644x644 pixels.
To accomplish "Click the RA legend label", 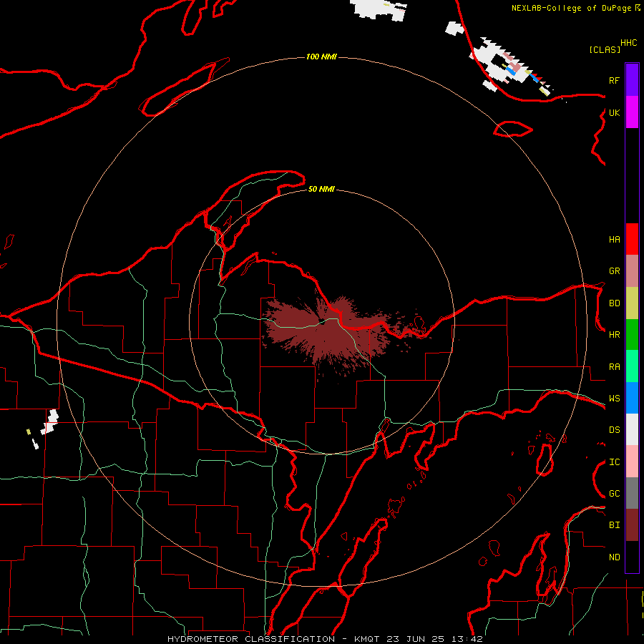I will pos(614,367).
